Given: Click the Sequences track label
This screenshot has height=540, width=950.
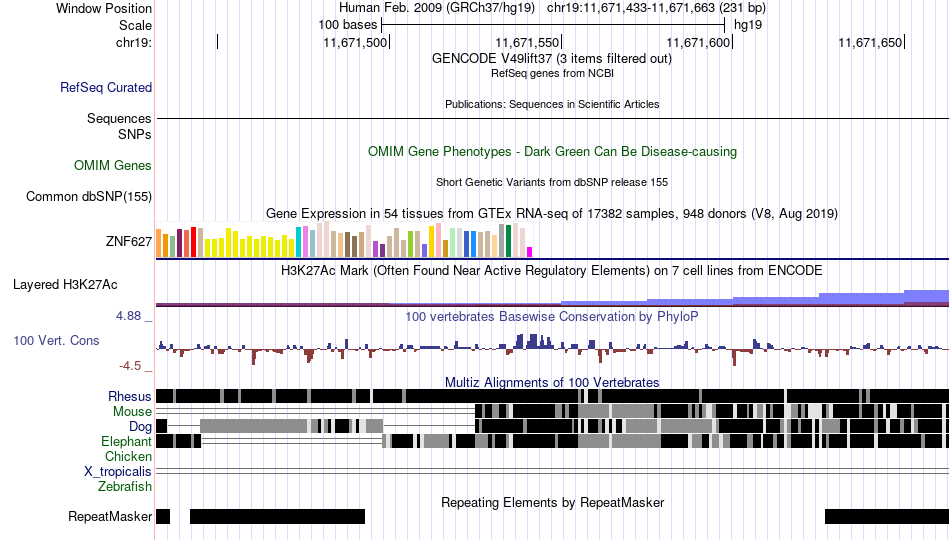Looking at the screenshot, I should pyautogui.click(x=119, y=118).
